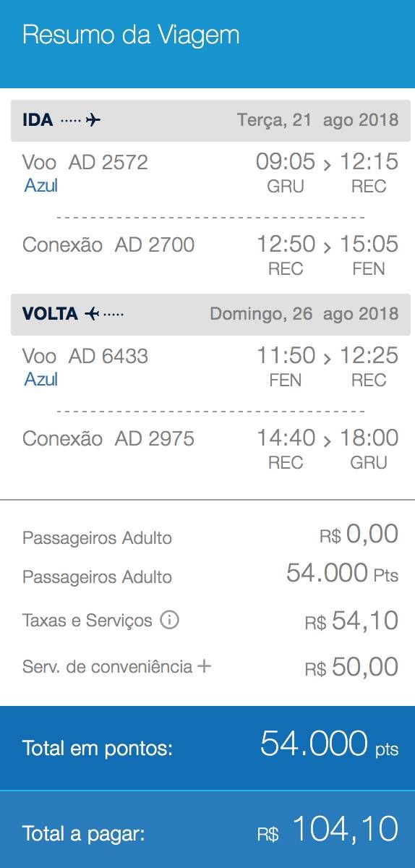
Task: Click the Total a pagar bar
Action: tap(208, 830)
